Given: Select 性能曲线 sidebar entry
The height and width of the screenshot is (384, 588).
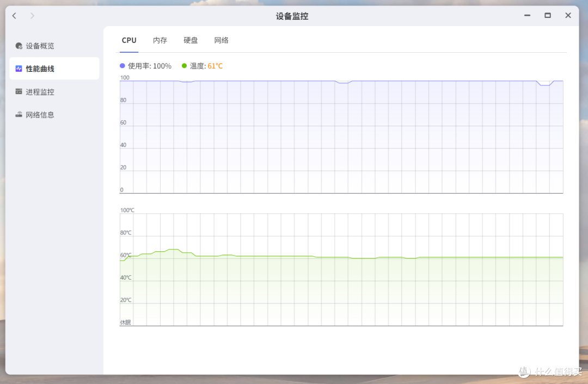Looking at the screenshot, I should [x=54, y=69].
